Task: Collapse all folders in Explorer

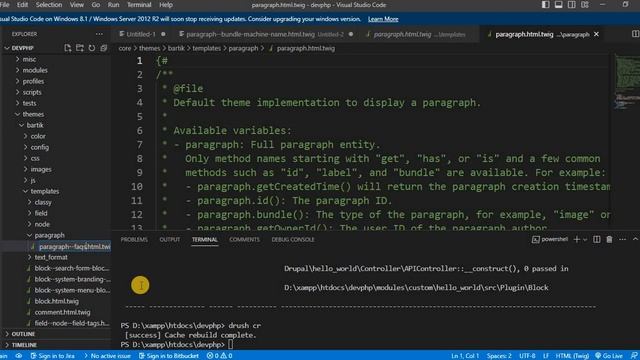Action: (104, 48)
